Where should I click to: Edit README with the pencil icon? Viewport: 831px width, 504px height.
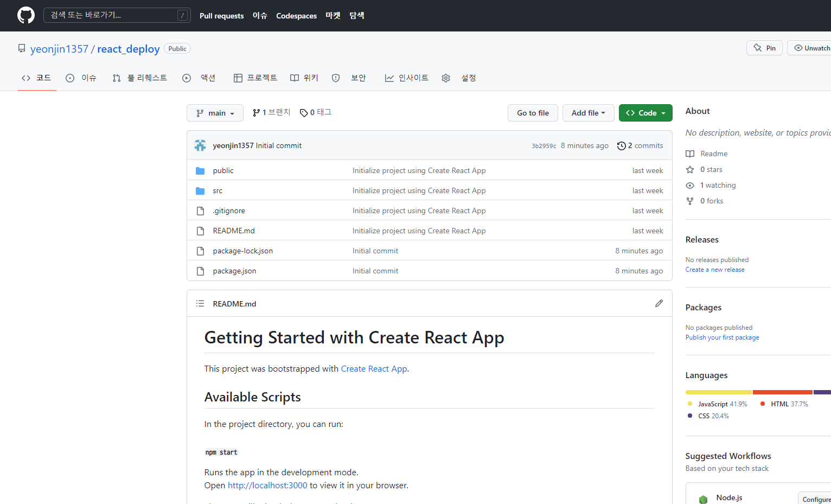tap(659, 303)
